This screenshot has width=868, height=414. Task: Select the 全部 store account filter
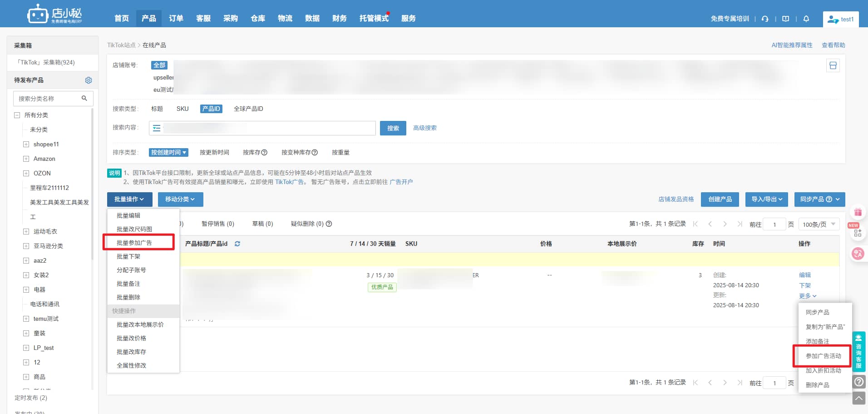coord(159,65)
